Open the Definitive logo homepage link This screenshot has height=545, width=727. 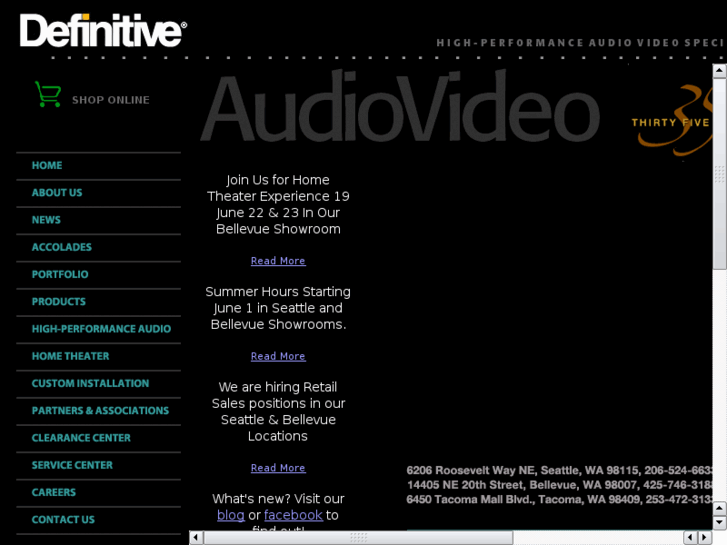click(103, 30)
